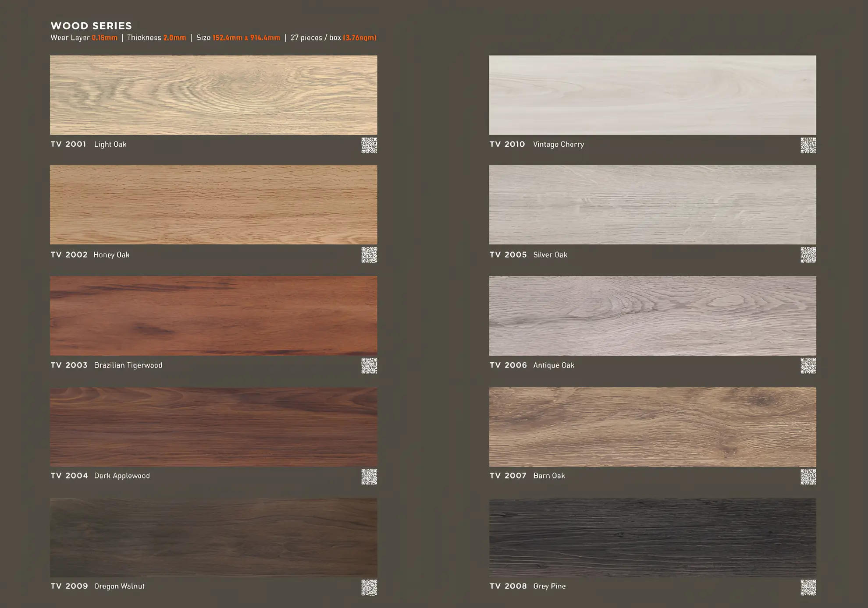Click the QR code beside Barn Oak
The height and width of the screenshot is (608, 868).
tap(808, 477)
